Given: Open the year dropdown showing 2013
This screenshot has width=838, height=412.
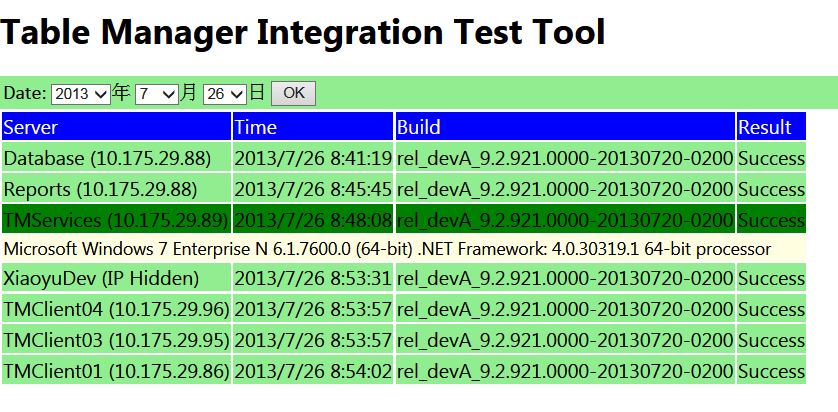Looking at the screenshot, I should tap(80, 93).
